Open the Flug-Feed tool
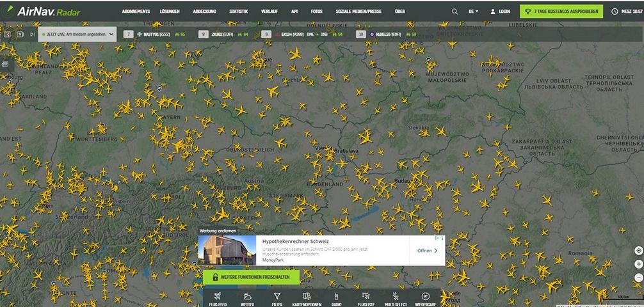Screen dimensions: 644x307 point(218,299)
